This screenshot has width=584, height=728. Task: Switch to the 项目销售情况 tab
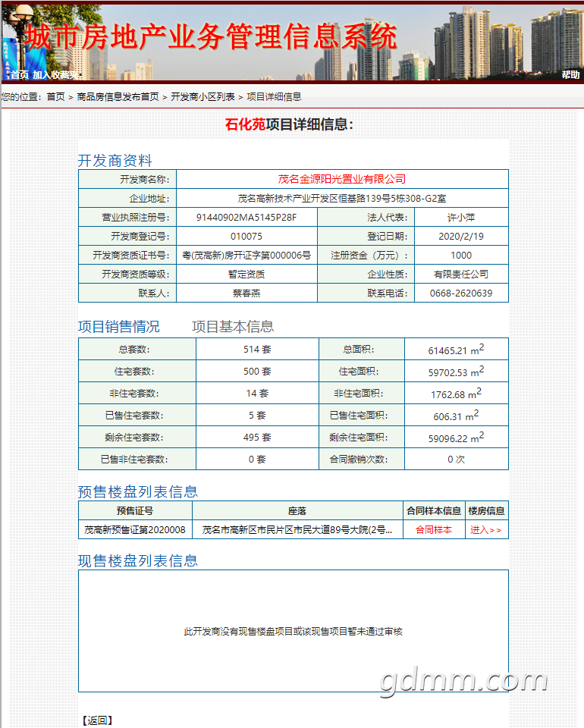point(119,326)
